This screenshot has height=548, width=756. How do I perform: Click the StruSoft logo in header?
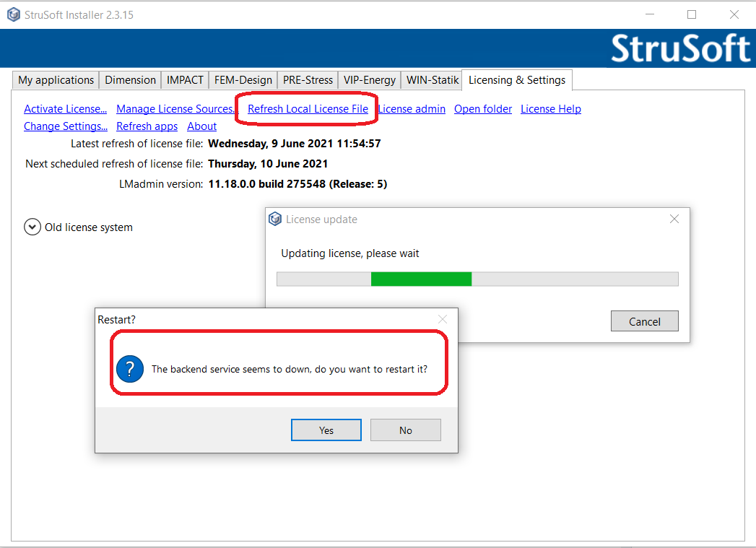[x=681, y=48]
